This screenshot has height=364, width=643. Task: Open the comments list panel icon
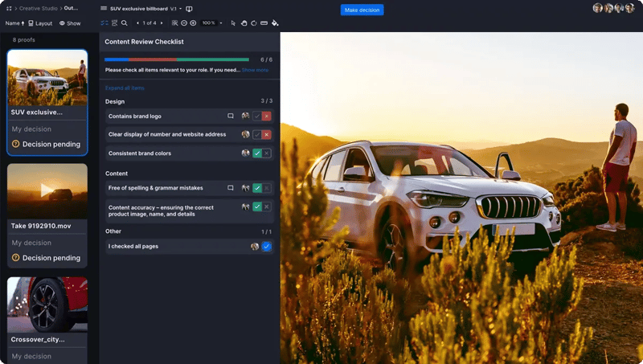pyautogui.click(x=114, y=23)
